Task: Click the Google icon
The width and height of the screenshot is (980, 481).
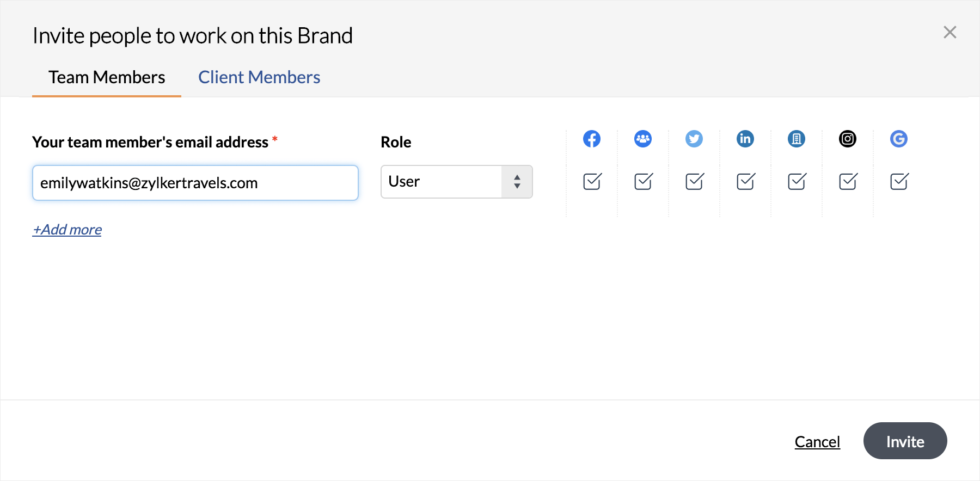Action: (x=899, y=139)
